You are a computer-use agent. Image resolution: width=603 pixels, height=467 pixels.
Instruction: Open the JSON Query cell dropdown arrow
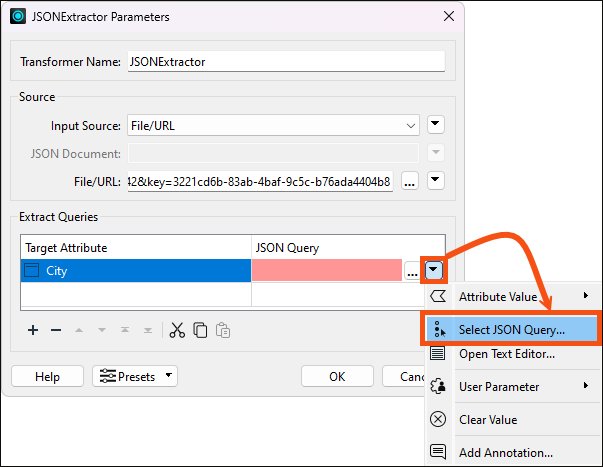pyautogui.click(x=432, y=270)
